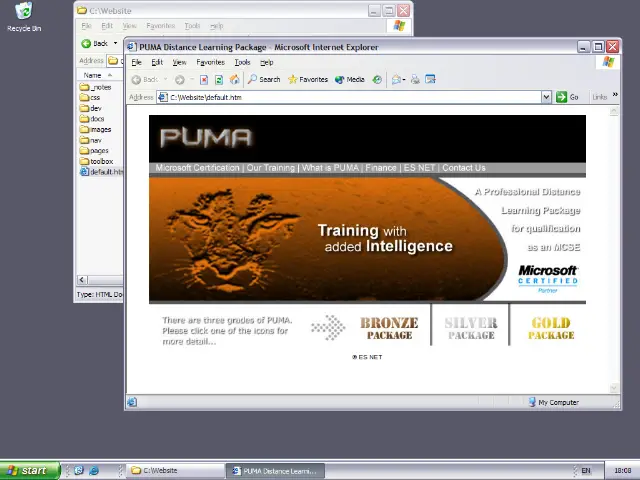Open the View menu in Internet Explorer

179,62
